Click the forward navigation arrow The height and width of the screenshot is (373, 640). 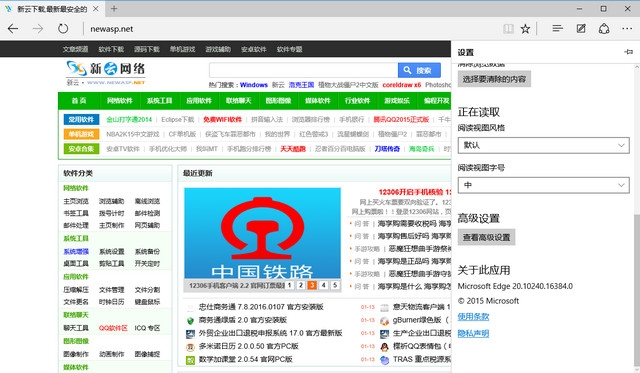click(x=38, y=29)
